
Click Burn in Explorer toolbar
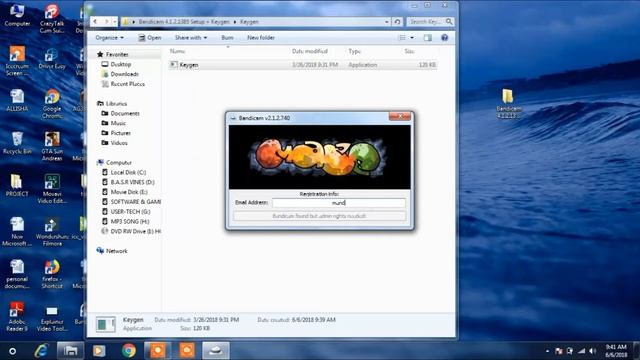[227, 38]
